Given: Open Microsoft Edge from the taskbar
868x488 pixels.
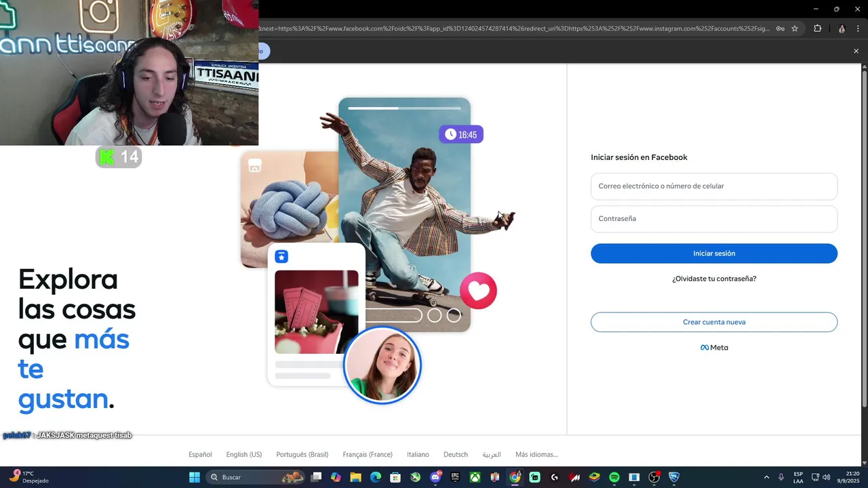Looking at the screenshot, I should (x=376, y=477).
